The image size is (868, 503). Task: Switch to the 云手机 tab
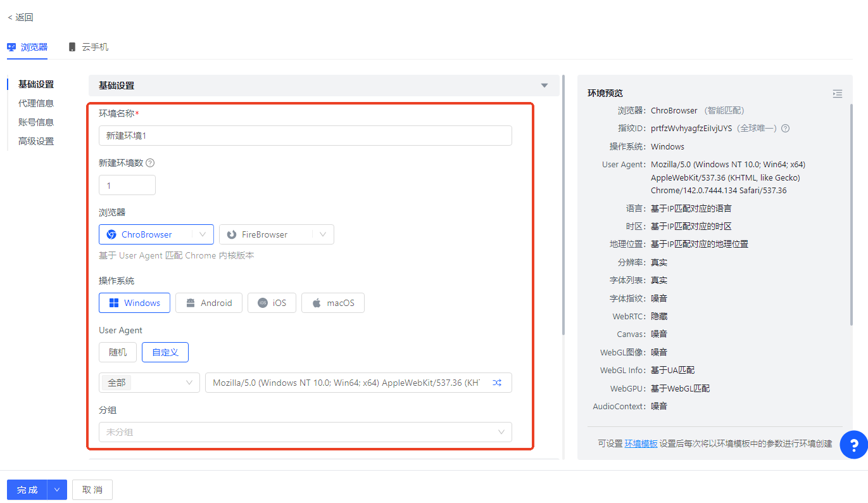pos(89,47)
